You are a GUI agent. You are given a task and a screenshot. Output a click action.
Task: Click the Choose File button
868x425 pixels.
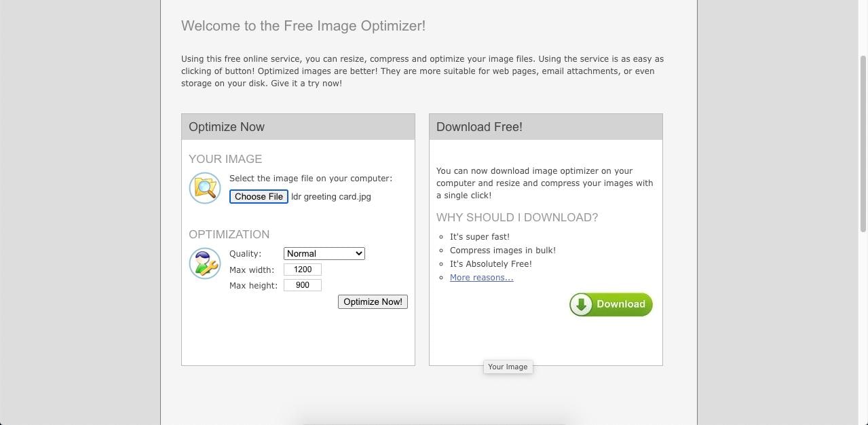coord(259,197)
